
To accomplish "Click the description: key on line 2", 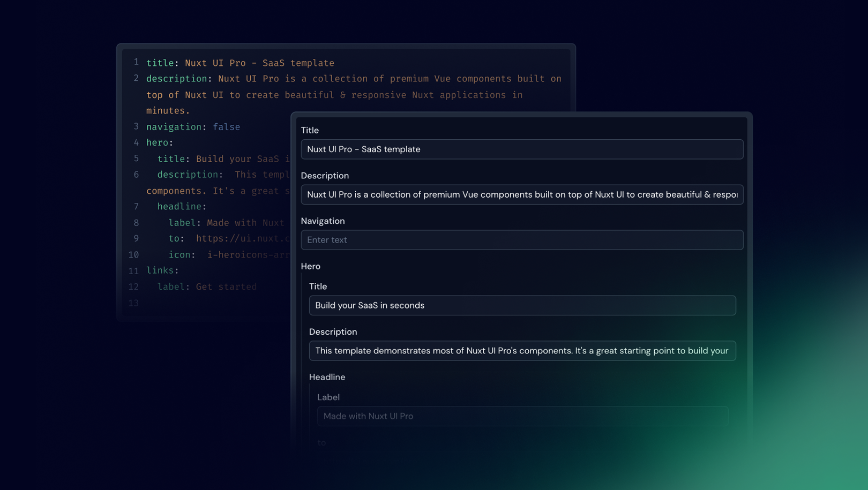I will click(176, 79).
